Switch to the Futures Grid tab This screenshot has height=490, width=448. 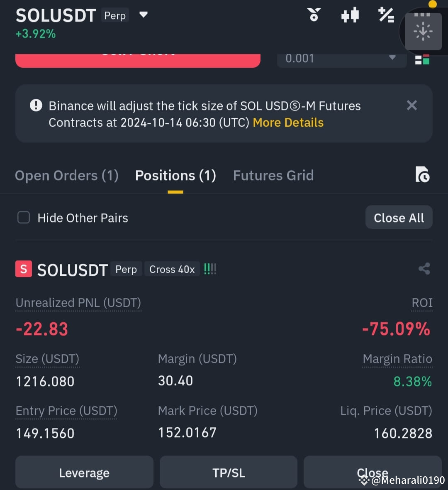273,176
